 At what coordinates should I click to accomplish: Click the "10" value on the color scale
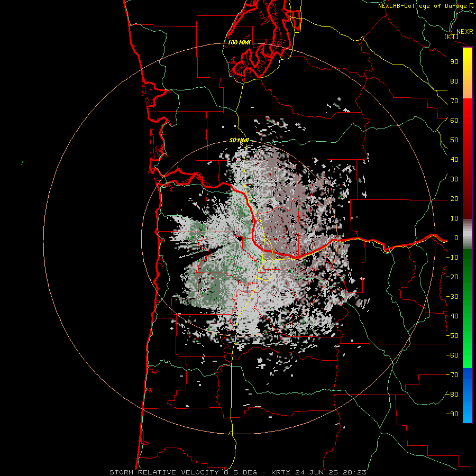pyautogui.click(x=454, y=218)
